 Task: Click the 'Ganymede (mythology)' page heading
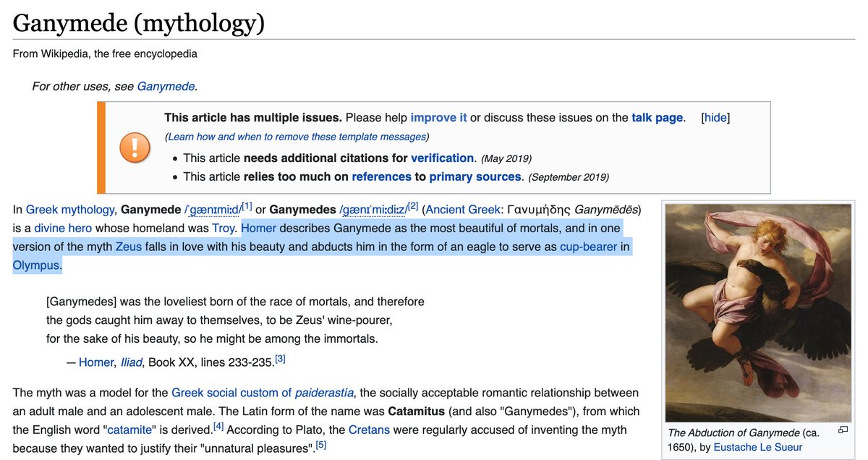click(139, 23)
